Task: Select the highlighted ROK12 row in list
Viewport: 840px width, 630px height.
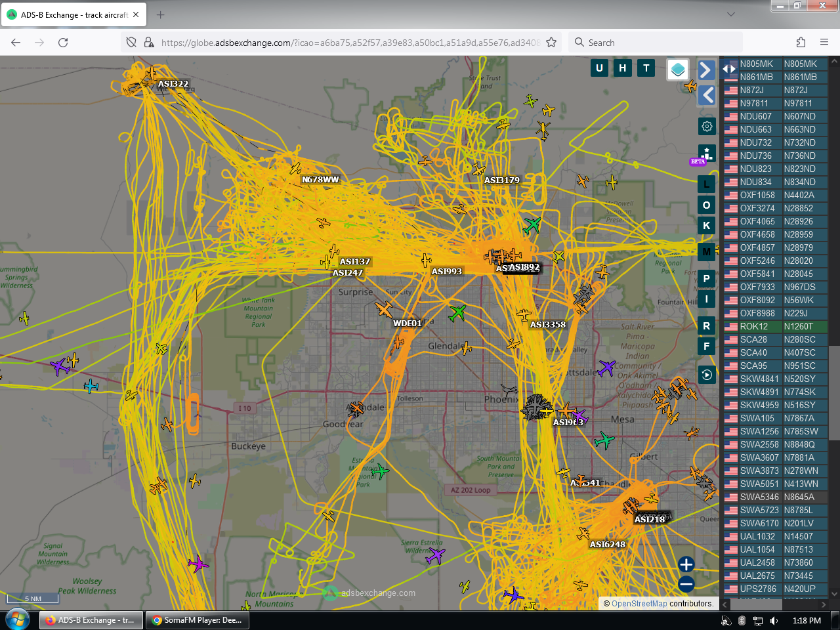Action: [x=776, y=326]
